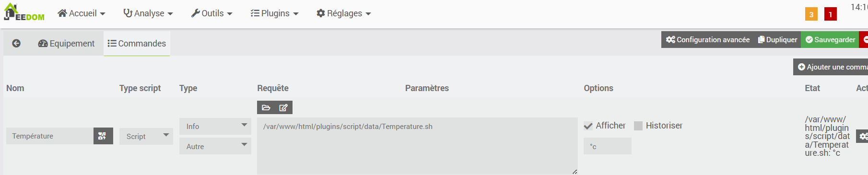This screenshot has width=868, height=175.
Task: Click the edit script pencil icon
Action: point(283,107)
